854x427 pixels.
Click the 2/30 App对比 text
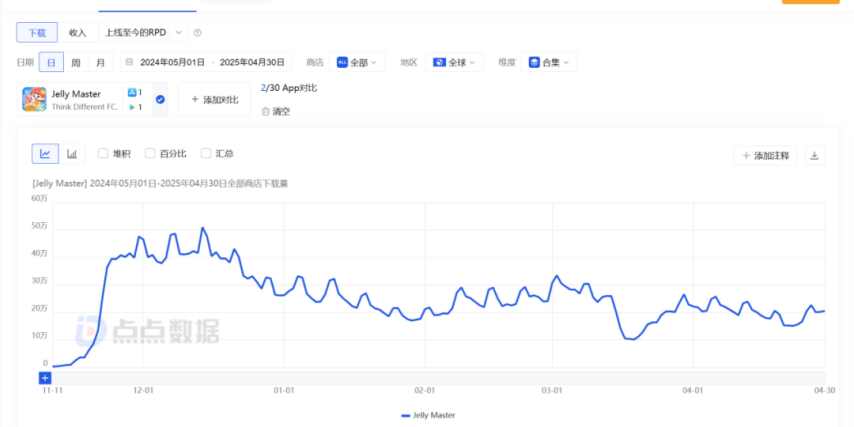click(289, 88)
